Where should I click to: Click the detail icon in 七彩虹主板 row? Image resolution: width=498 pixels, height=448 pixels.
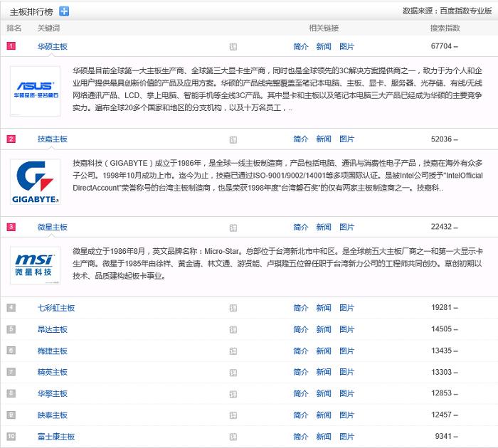click(x=233, y=308)
